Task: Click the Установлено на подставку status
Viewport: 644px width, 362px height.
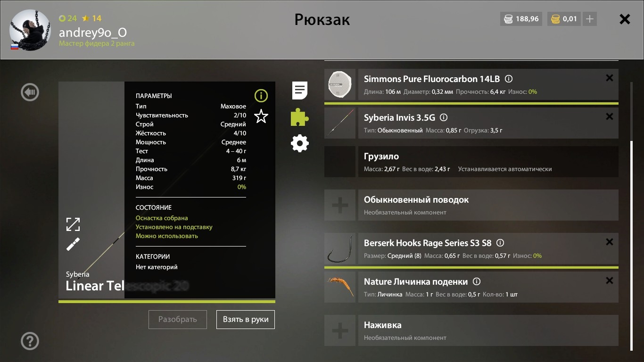Action: coord(174,227)
